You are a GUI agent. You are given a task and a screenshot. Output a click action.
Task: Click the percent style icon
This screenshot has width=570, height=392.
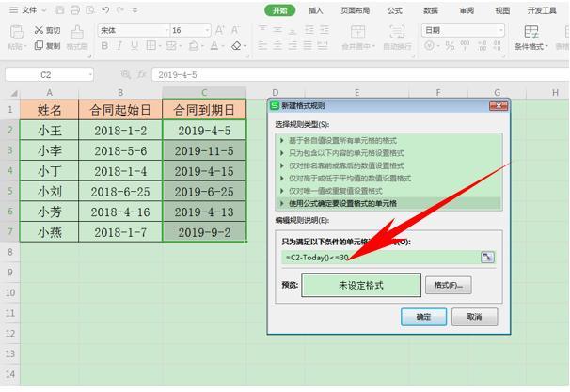tap(450, 46)
